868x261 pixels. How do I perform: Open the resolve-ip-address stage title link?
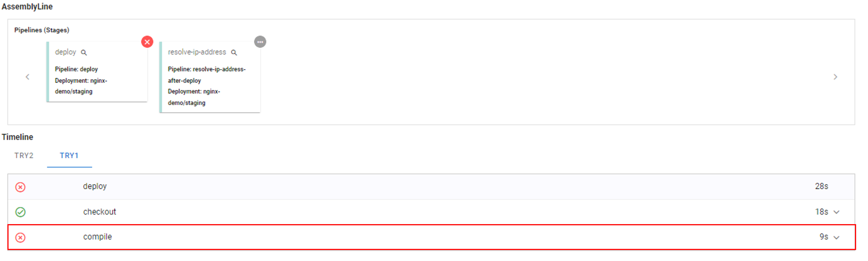click(197, 52)
